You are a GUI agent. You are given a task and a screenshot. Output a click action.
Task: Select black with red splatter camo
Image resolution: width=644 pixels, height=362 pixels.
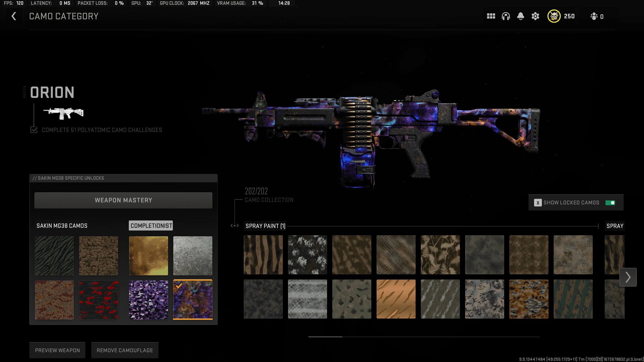click(x=99, y=300)
